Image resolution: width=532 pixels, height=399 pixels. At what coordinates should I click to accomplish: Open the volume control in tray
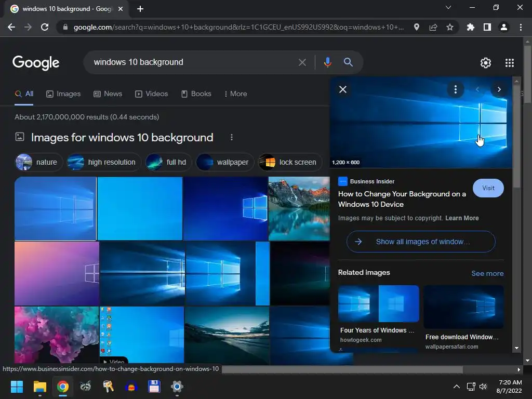pos(483,387)
